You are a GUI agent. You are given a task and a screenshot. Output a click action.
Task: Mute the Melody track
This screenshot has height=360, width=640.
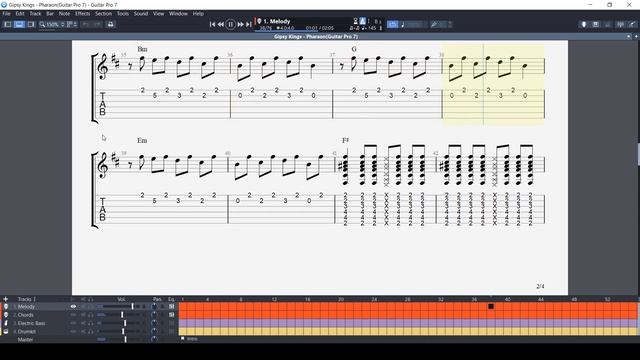(83, 307)
